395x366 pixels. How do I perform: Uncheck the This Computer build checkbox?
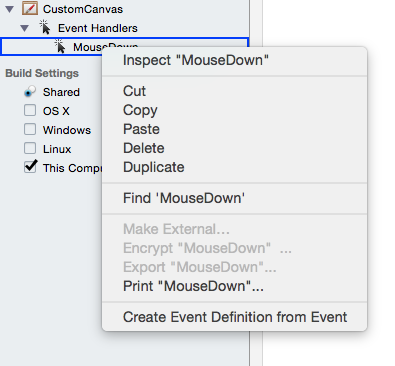click(30, 167)
